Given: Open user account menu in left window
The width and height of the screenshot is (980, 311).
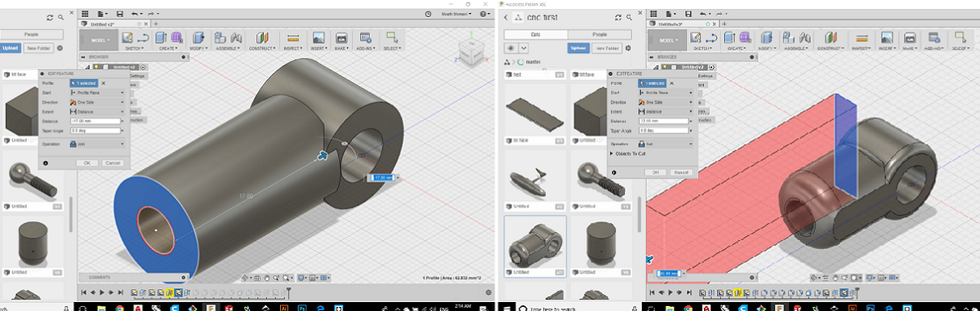Looking at the screenshot, I should 457,15.
